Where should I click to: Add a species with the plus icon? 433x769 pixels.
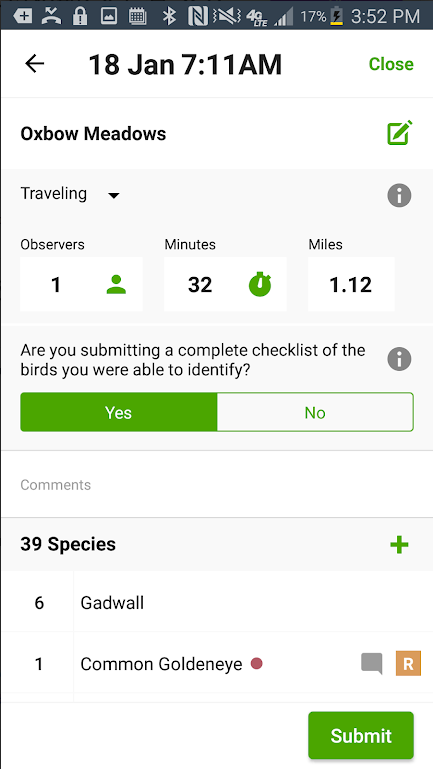click(x=399, y=544)
